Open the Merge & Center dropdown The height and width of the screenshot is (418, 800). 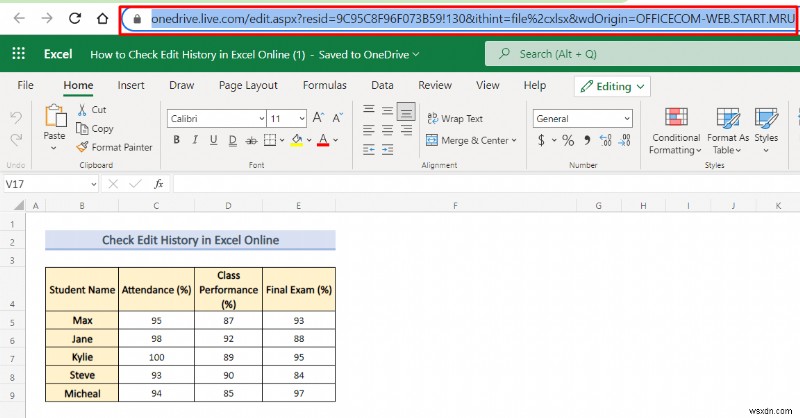tap(514, 140)
